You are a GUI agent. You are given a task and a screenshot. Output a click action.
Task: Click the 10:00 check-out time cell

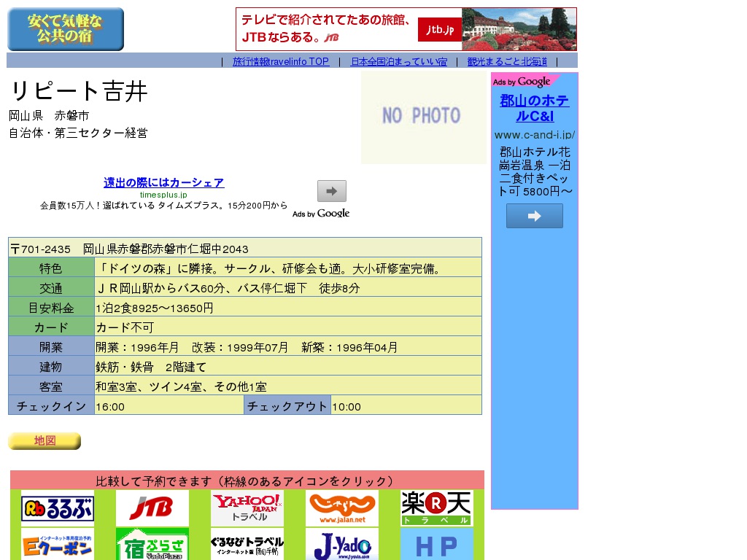(406, 405)
